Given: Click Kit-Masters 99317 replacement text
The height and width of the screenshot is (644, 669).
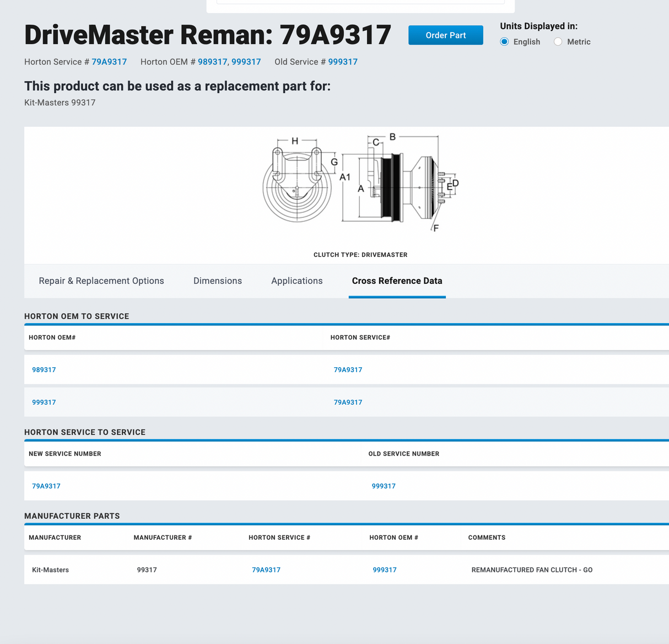Looking at the screenshot, I should (x=60, y=103).
